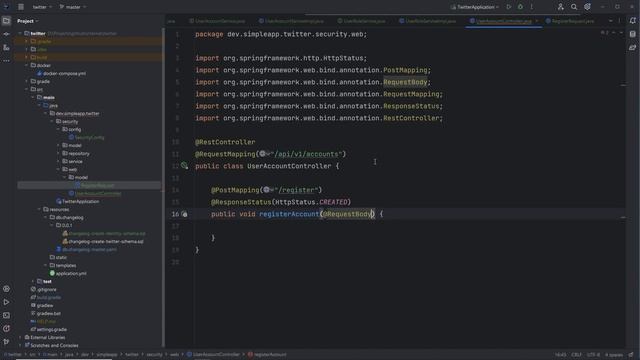
Task: Select changelog-create-twitter-schema.sql file
Action: (103, 242)
